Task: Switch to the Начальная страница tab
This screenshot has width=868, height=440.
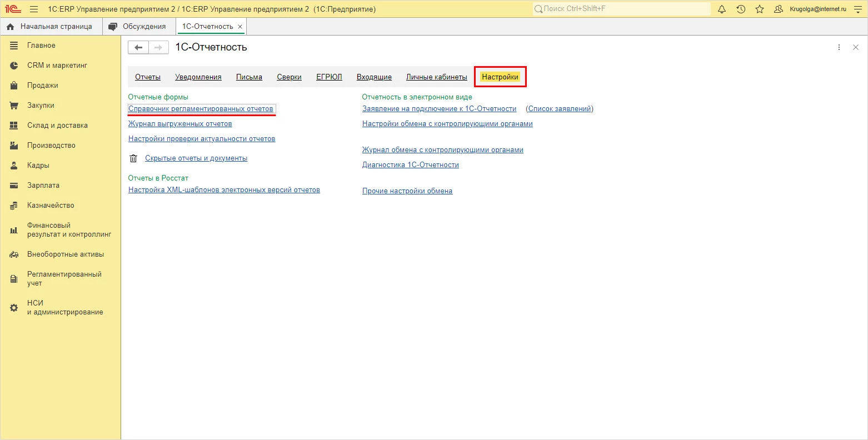Action: pyautogui.click(x=51, y=27)
